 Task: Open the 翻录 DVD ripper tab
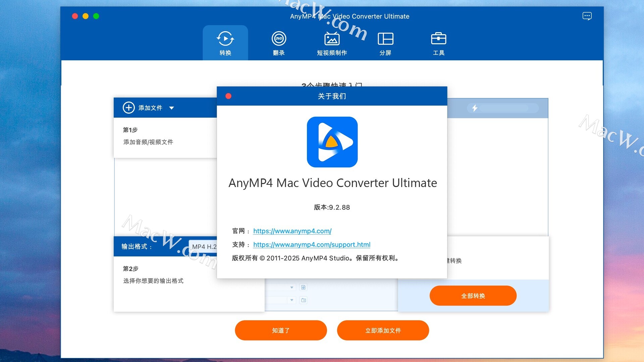click(x=278, y=43)
